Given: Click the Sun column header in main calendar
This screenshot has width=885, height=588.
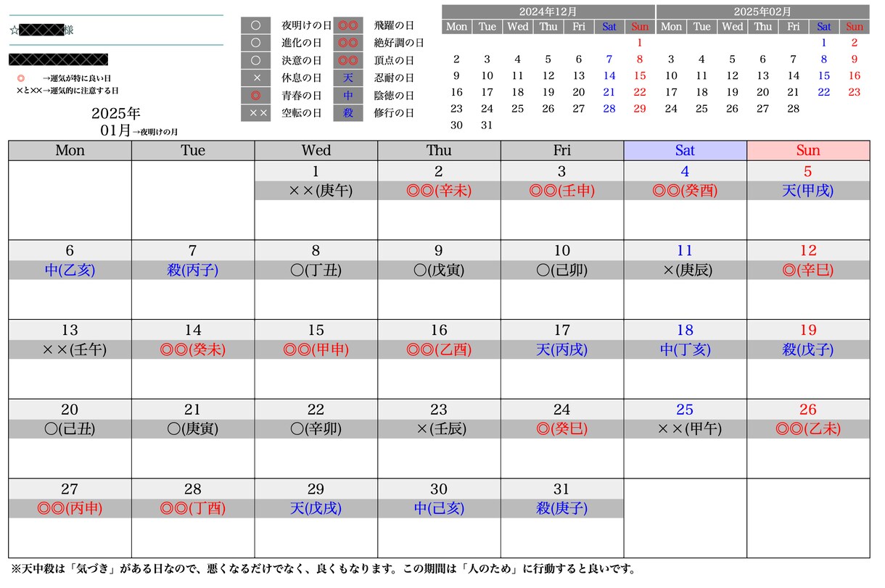Looking at the screenshot, I should click(x=808, y=151).
